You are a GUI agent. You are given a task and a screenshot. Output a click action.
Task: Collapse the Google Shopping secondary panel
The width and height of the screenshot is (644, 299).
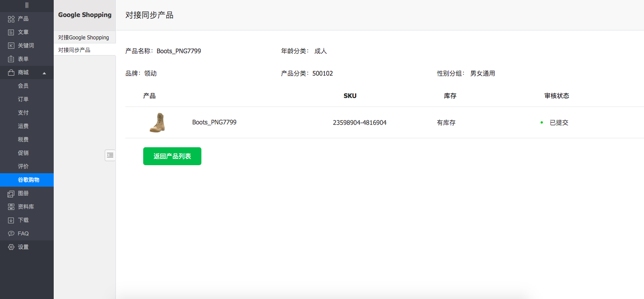coord(110,155)
